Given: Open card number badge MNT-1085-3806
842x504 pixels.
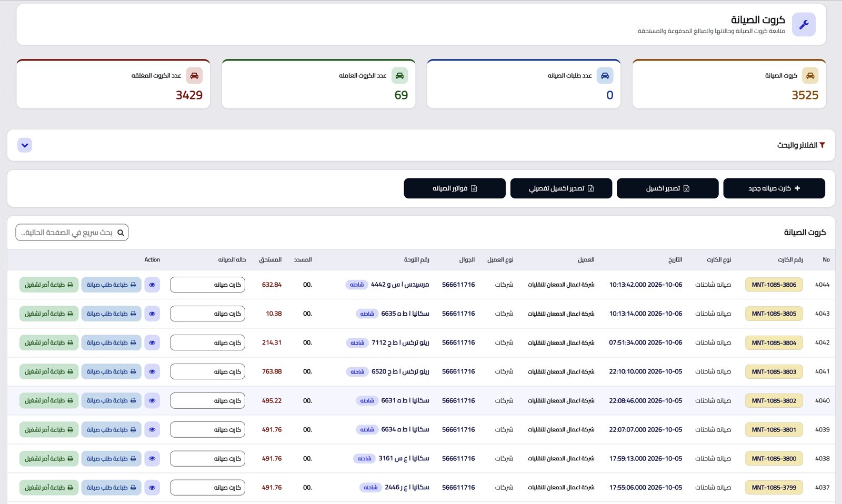Looking at the screenshot, I should pyautogui.click(x=774, y=285).
